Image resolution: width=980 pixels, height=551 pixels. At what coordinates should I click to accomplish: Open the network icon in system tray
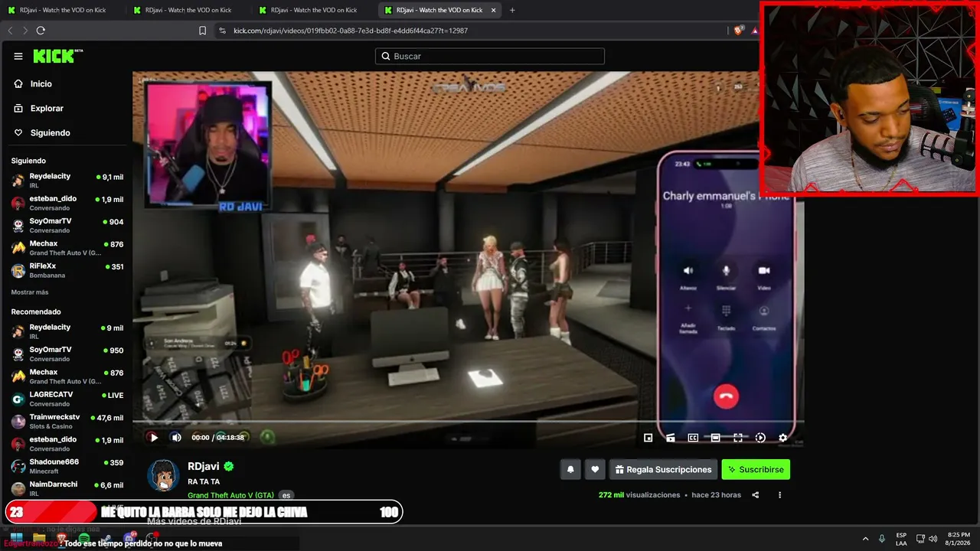click(x=921, y=539)
